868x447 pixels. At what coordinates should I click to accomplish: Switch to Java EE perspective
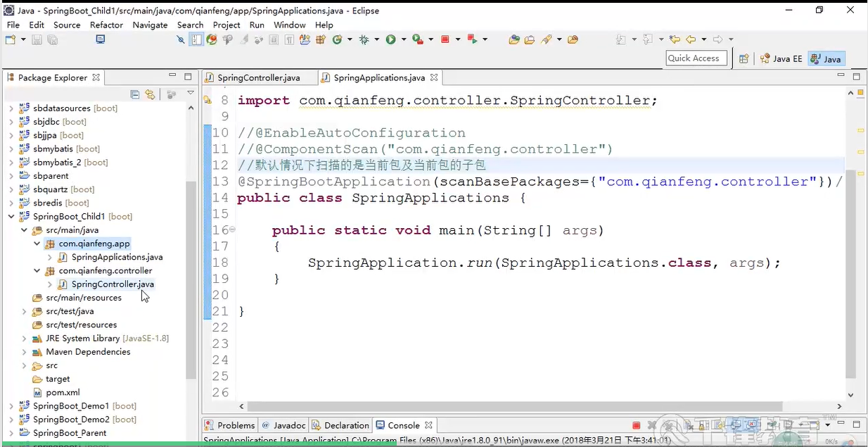(781, 59)
